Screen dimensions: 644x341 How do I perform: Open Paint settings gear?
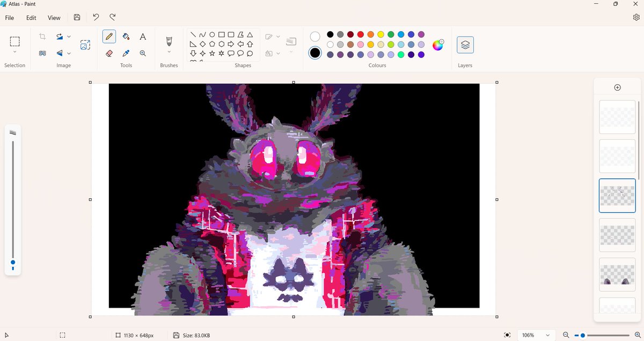coord(636,17)
